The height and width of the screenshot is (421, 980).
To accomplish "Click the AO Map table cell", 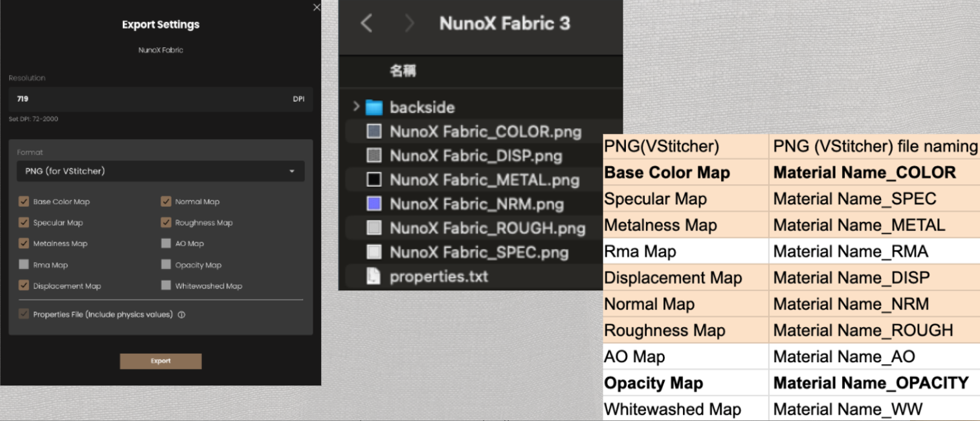I will point(685,357).
